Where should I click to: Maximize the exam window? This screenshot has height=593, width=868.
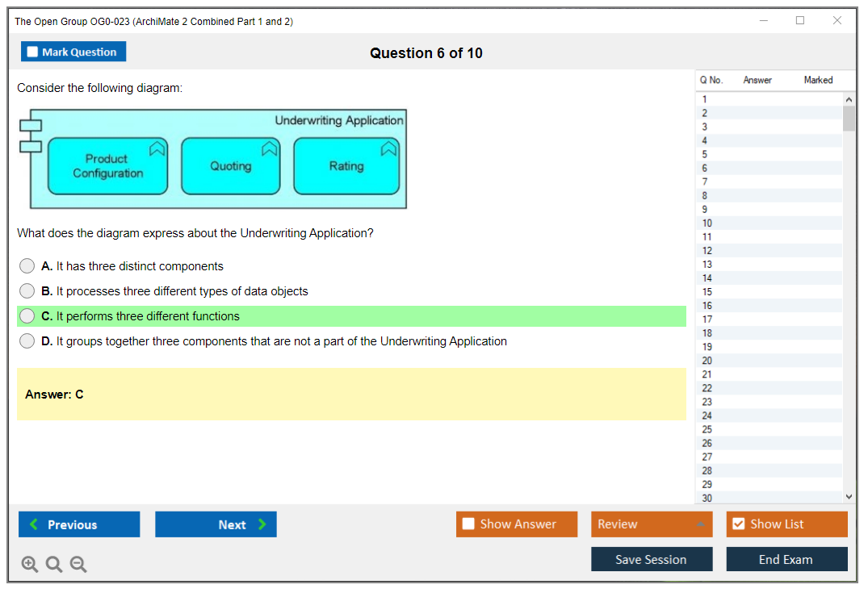(800, 21)
